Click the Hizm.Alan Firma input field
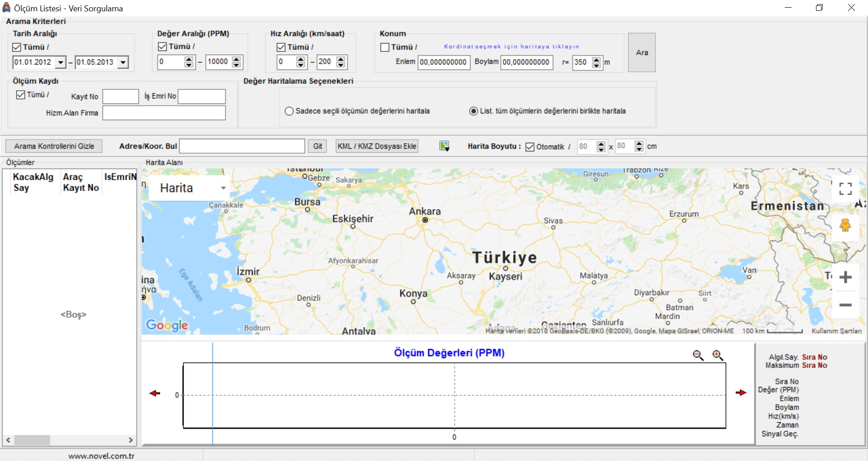This screenshot has height=461, width=868. [164, 113]
